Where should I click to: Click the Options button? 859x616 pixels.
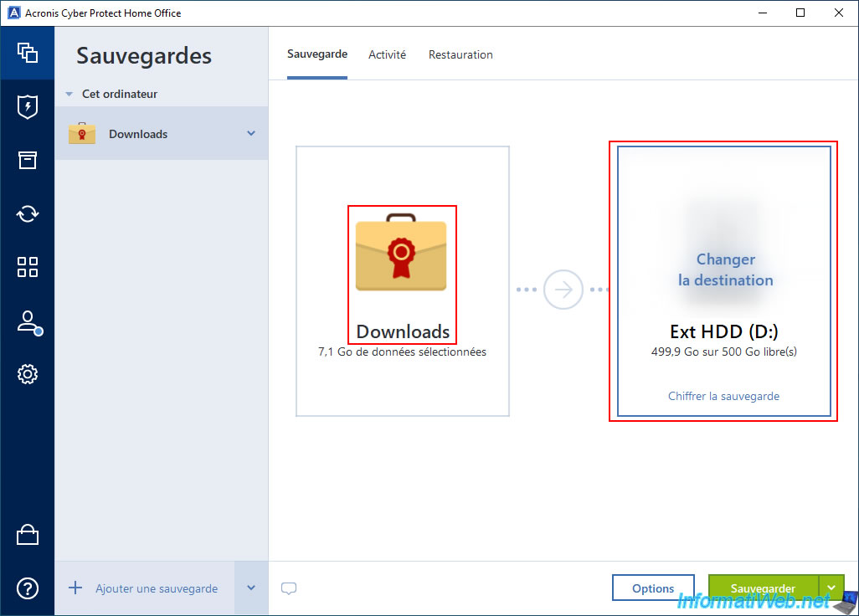(653, 588)
